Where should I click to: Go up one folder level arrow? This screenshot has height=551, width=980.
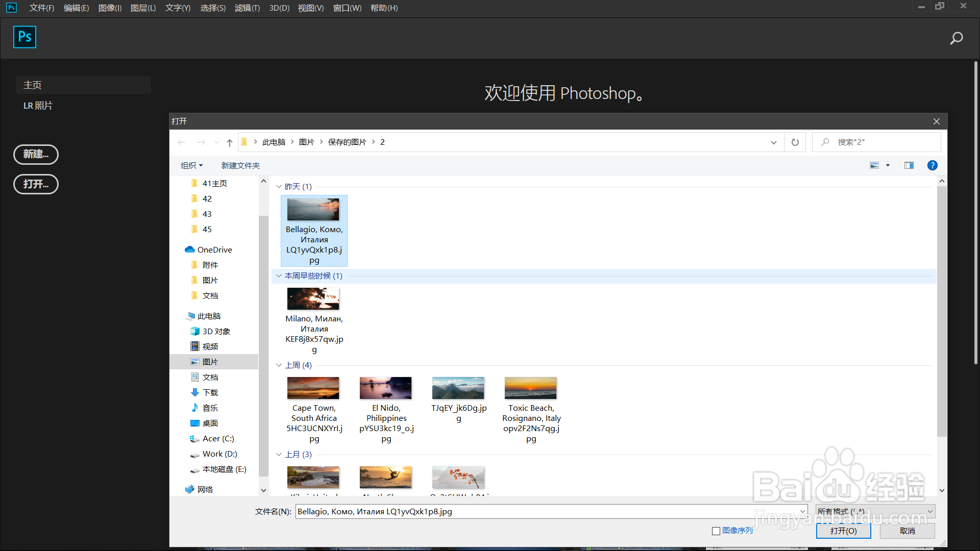[230, 142]
